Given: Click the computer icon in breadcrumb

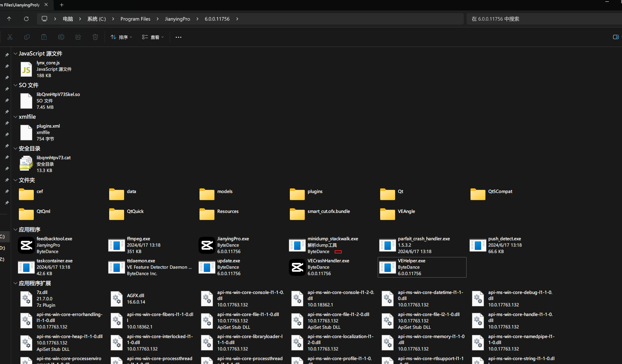Looking at the screenshot, I should coord(44,19).
